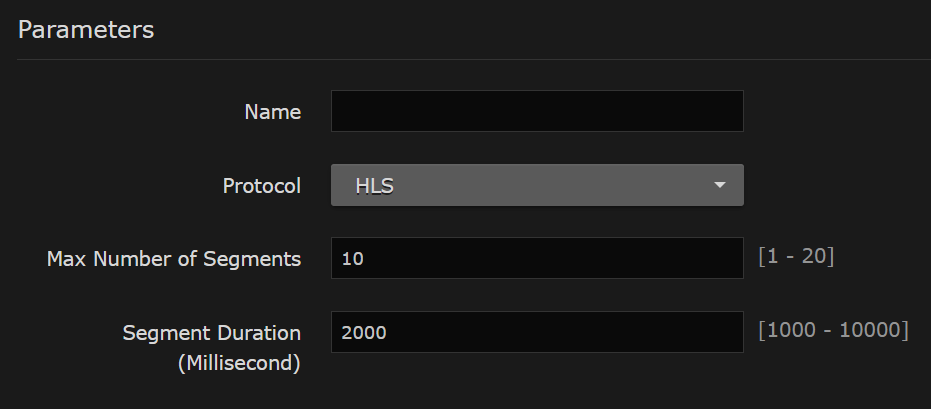Click the dropdown arrow in Protocol selector
The height and width of the screenshot is (409, 931).
[x=718, y=186]
